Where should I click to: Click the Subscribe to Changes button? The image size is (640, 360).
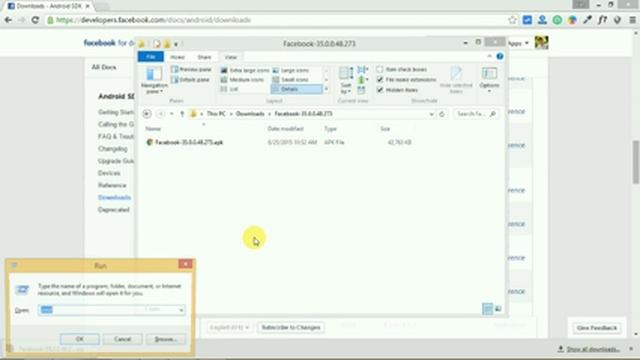[x=291, y=327]
